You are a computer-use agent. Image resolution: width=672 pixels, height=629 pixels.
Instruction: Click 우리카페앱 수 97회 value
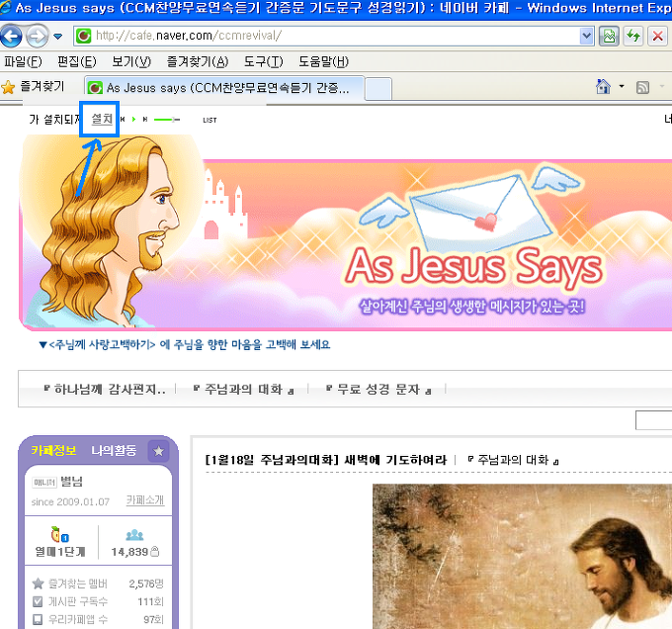coord(154,619)
